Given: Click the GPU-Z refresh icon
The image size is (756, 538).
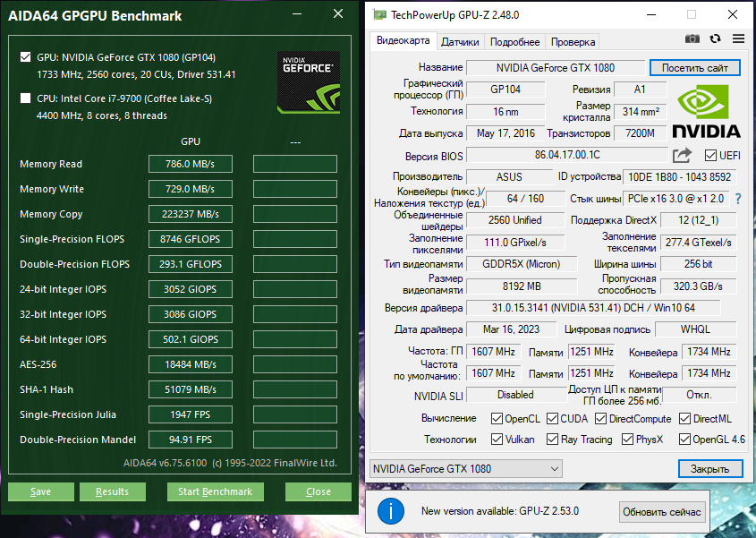Looking at the screenshot, I should pyautogui.click(x=715, y=38).
